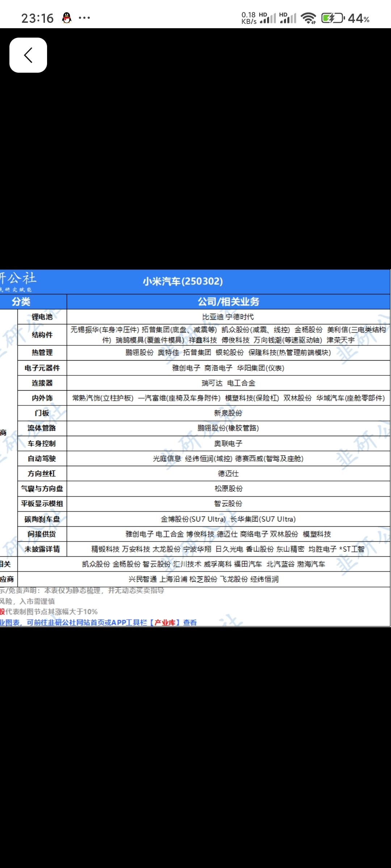Tap the 流体管路 category cell
The image size is (391, 868).
click(42, 428)
